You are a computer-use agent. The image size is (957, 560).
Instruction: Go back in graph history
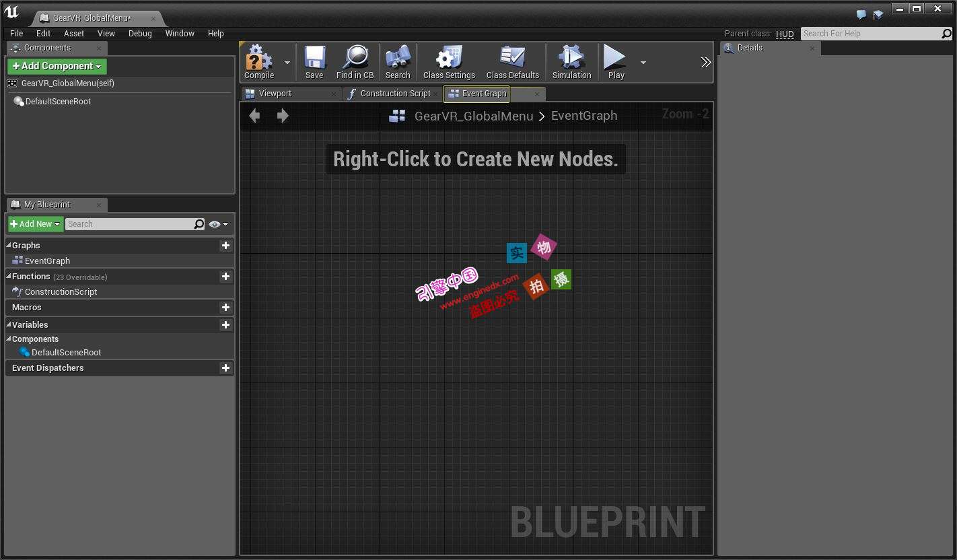coord(254,116)
